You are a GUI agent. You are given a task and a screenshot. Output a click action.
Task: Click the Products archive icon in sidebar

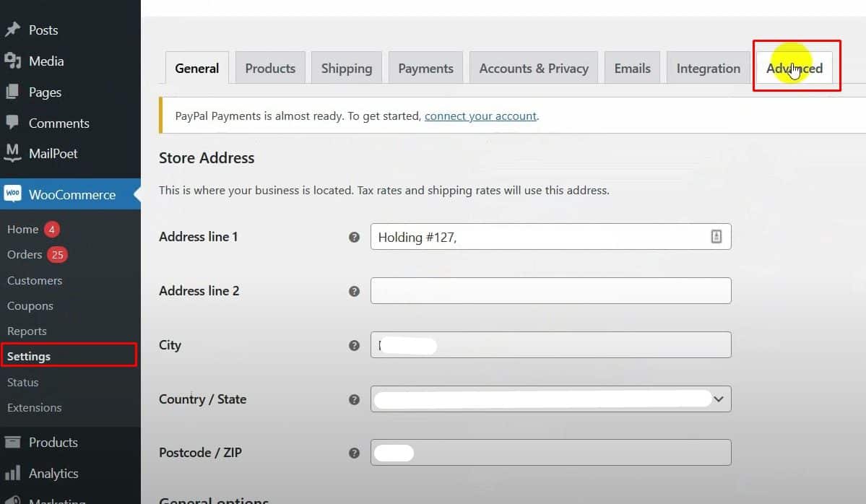click(12, 443)
